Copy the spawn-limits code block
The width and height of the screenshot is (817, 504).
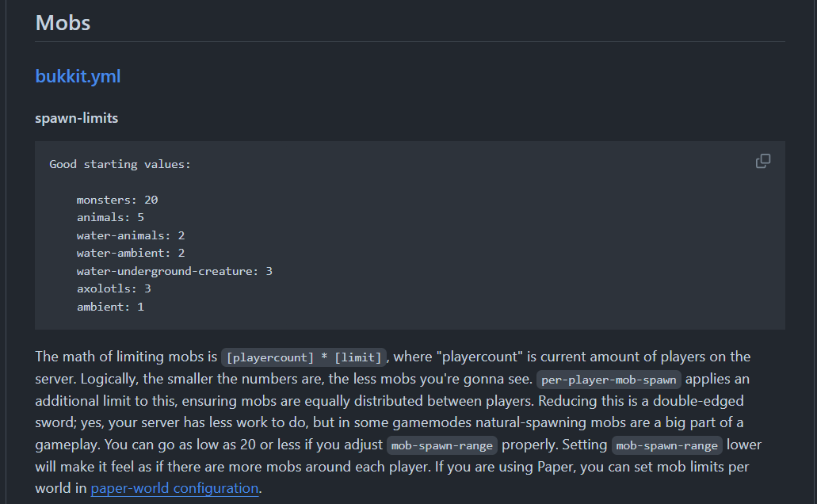[763, 161]
